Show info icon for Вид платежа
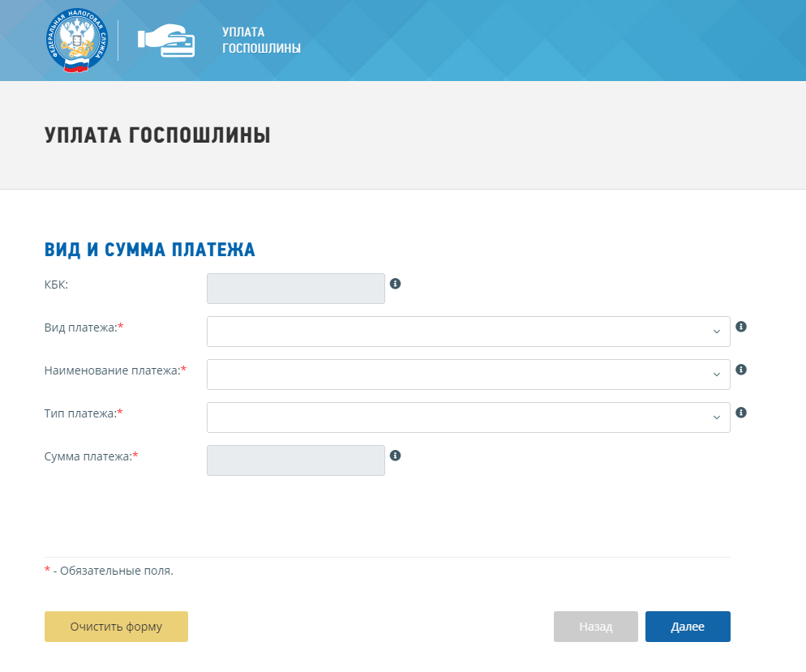This screenshot has height=672, width=806. (740, 327)
